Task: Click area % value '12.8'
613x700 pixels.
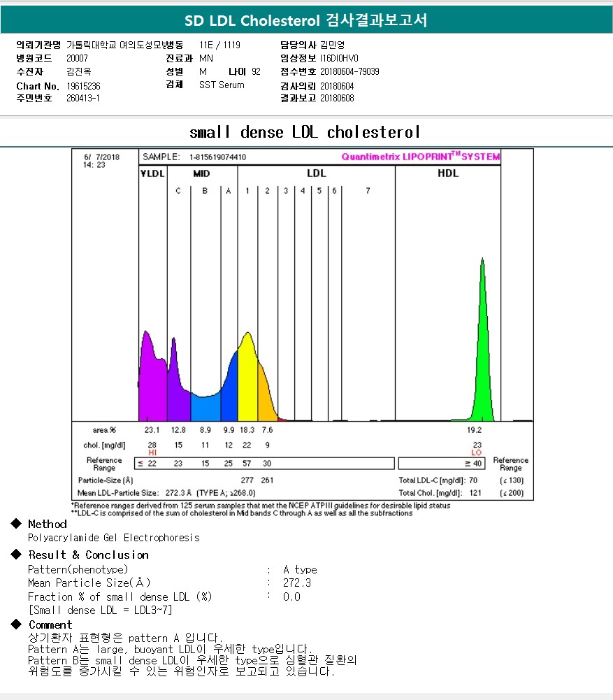Action: (178, 430)
